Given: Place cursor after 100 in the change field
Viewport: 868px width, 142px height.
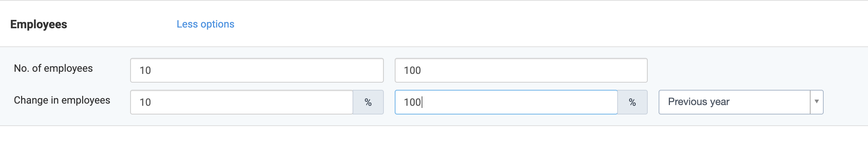Looking at the screenshot, I should coord(422,102).
